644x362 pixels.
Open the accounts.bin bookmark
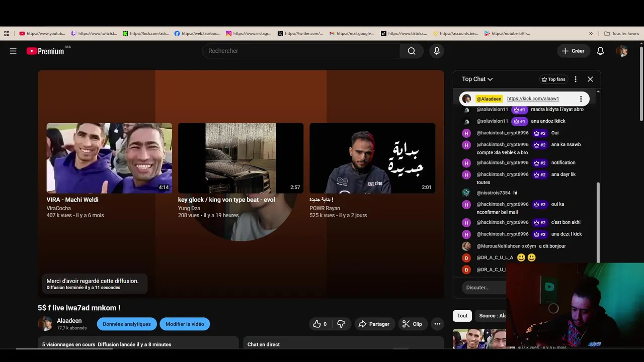pos(456,34)
